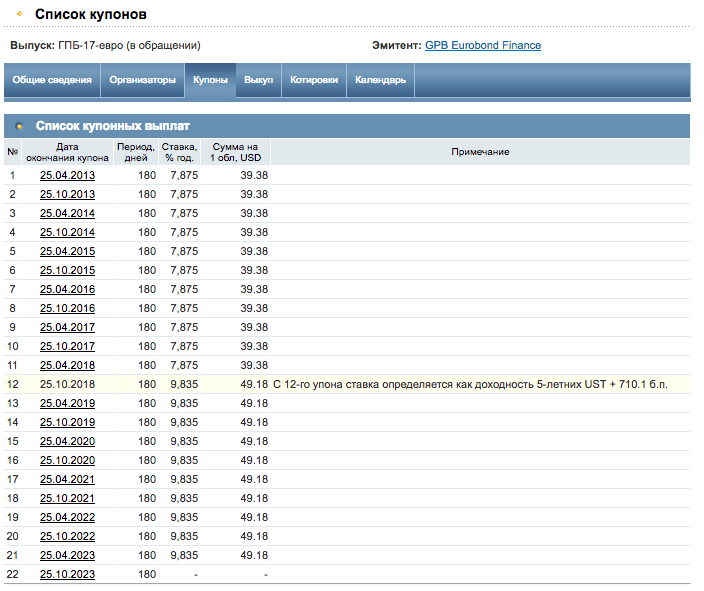Click the Период, дней column header
This screenshot has height=591, width=704.
point(136,152)
